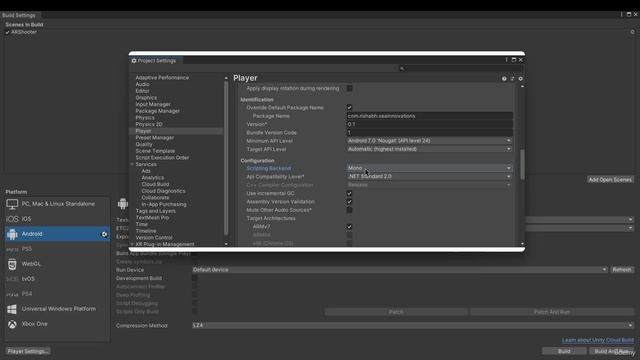Open Project Settings window kebab menu
This screenshot has width=640, height=360.
click(507, 60)
